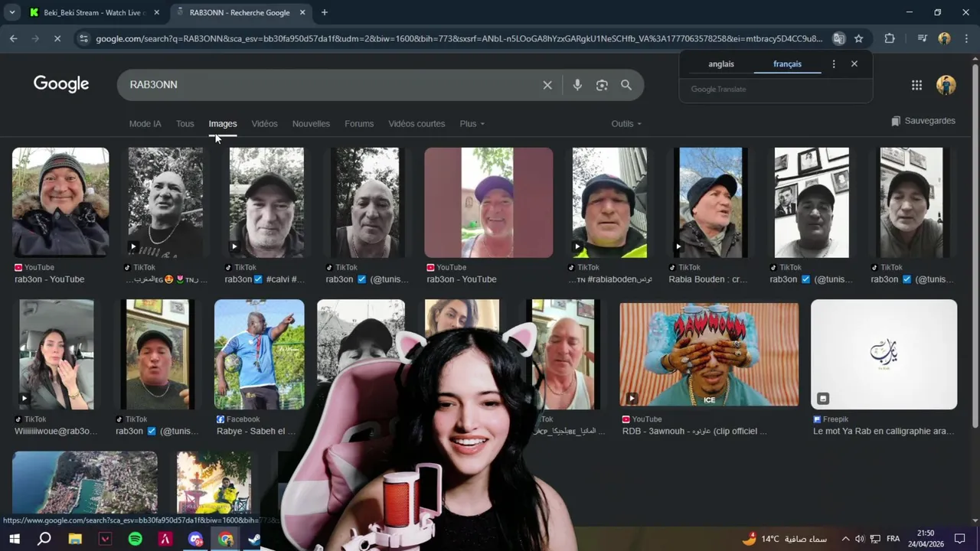
Task: Open site information icon in address bar
Action: 83,38
